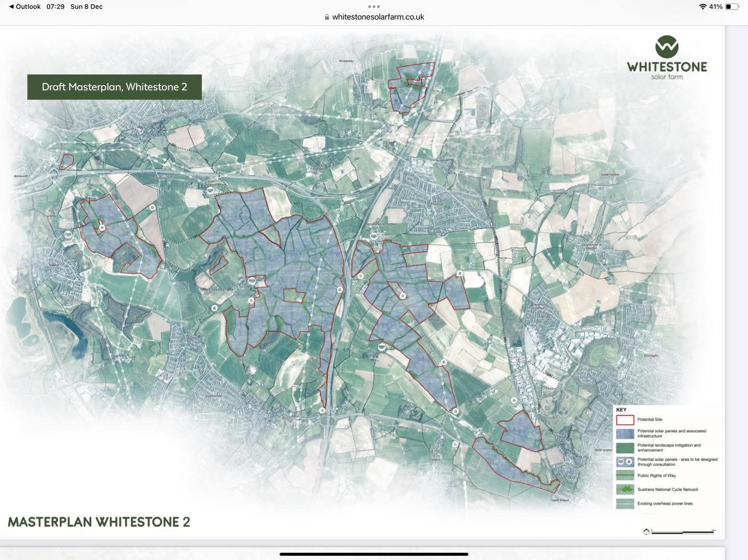Tap the home indicator bar at bottom
The height and width of the screenshot is (560, 748).
click(374, 554)
